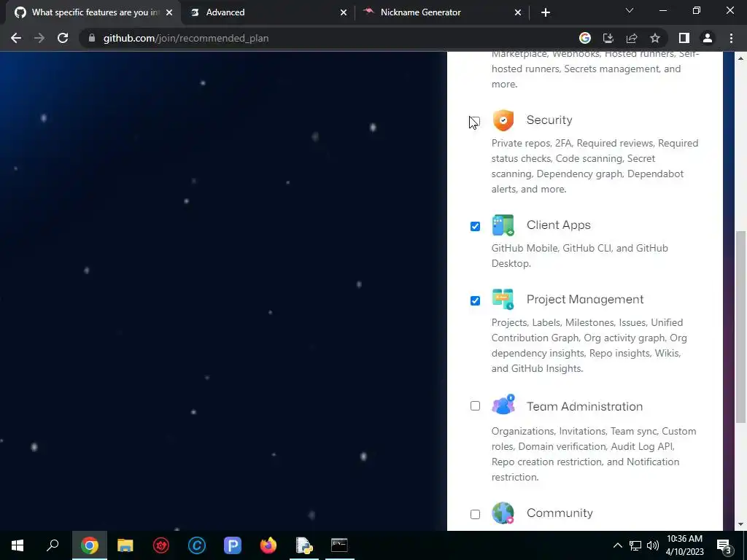Open Chrome's three-dot menu
Viewport: 747px width, 560px height.
tap(731, 38)
